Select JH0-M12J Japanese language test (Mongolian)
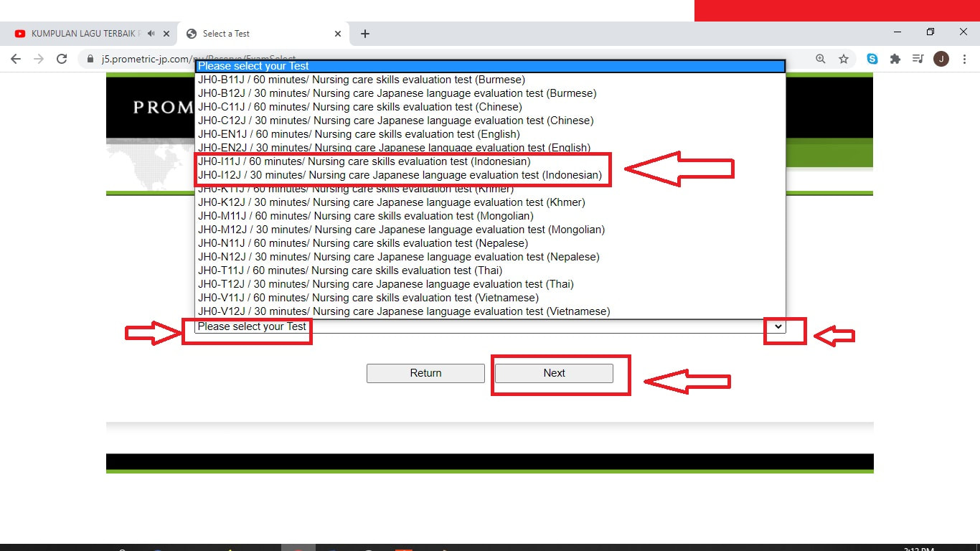980x551 pixels. pyautogui.click(x=491, y=230)
